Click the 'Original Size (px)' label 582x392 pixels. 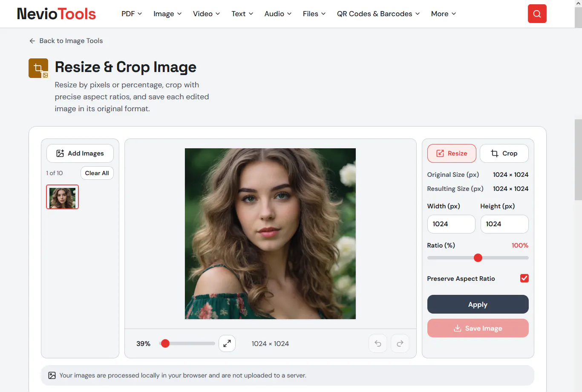453,175
